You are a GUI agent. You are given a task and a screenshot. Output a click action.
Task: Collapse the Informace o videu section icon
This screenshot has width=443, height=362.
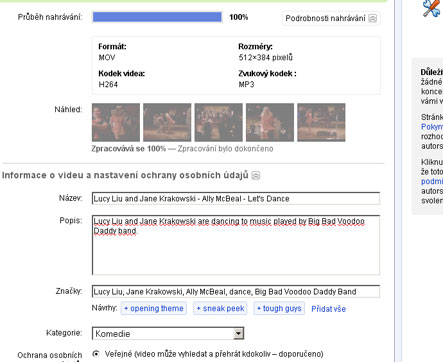(x=256, y=175)
